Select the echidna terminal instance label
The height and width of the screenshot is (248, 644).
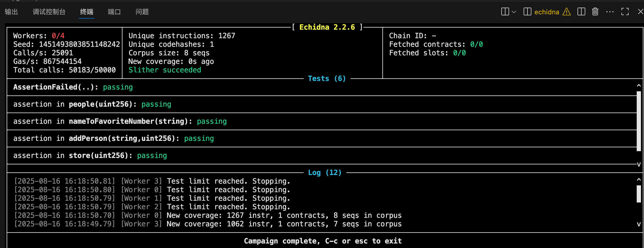[547, 12]
